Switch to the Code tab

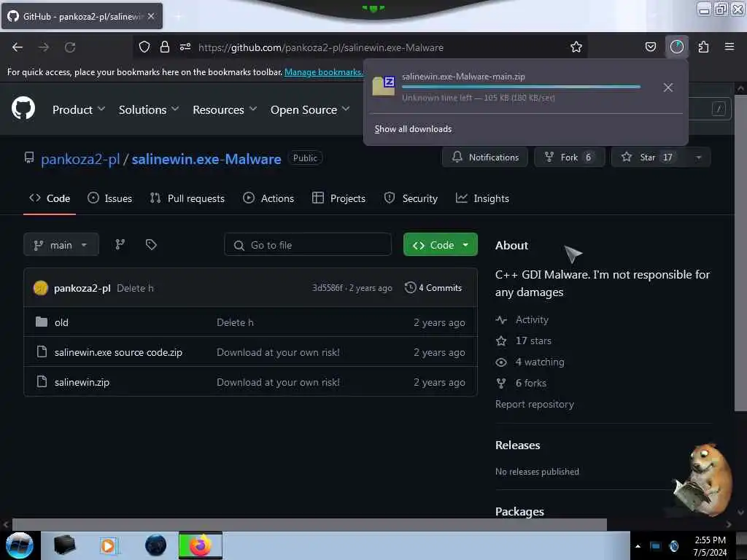coord(50,198)
